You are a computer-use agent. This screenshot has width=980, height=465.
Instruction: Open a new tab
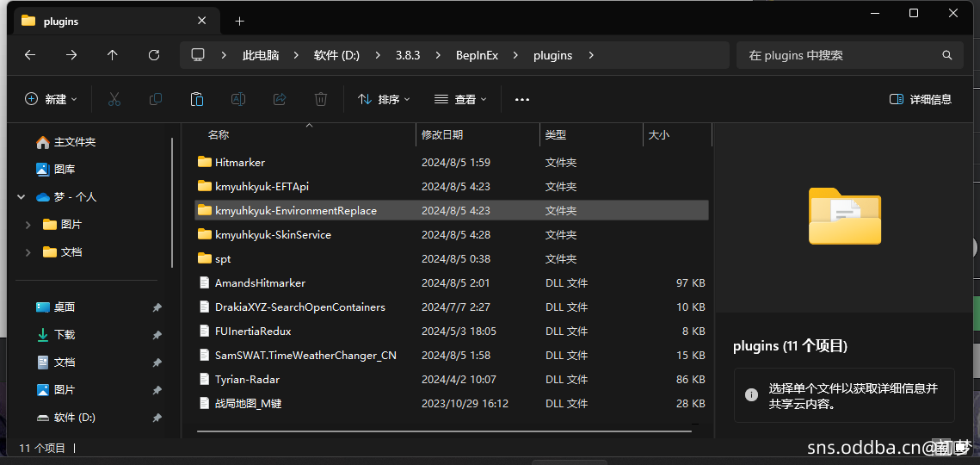pos(240,22)
